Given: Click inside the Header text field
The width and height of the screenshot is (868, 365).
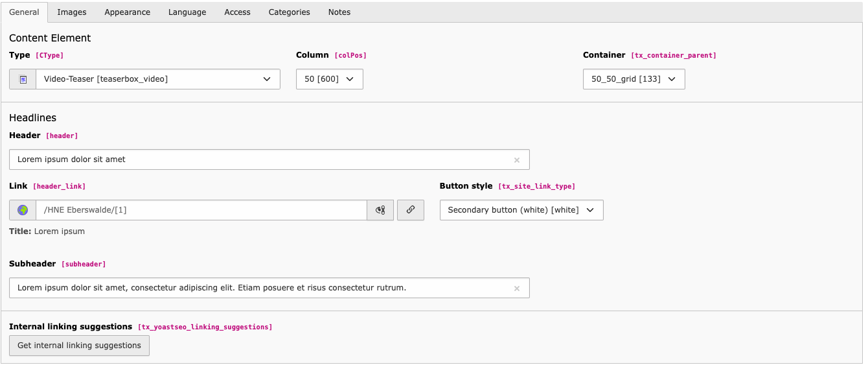Looking at the screenshot, I should (259, 159).
